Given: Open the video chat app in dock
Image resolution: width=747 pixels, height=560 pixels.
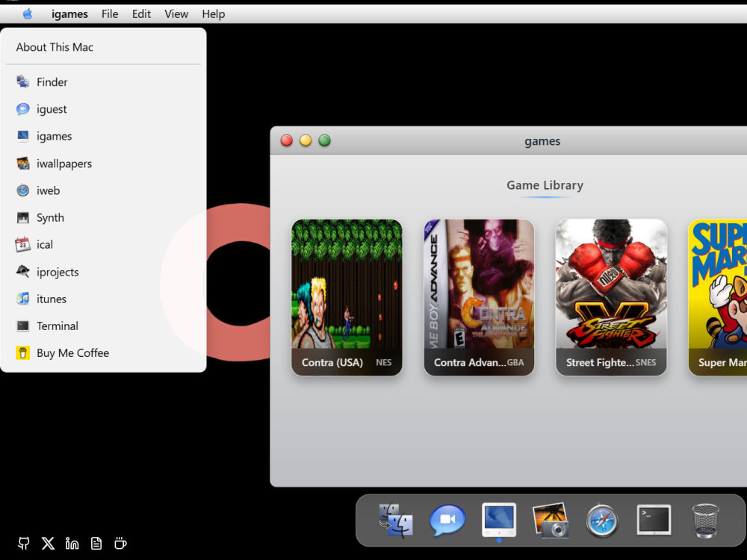Looking at the screenshot, I should [x=447, y=520].
